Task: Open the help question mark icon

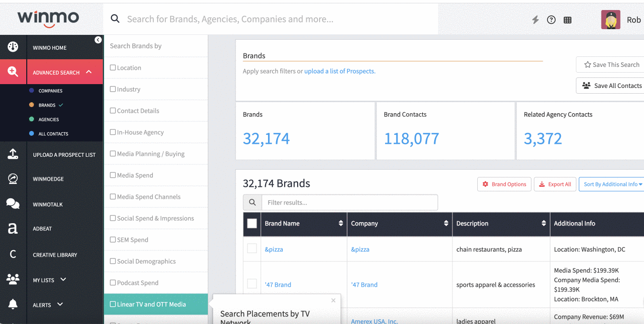Action: tap(551, 20)
